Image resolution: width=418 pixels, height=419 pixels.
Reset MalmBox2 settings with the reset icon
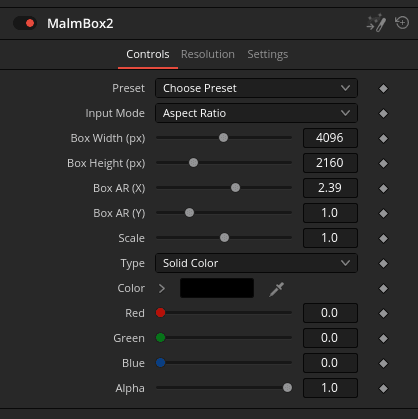402,23
